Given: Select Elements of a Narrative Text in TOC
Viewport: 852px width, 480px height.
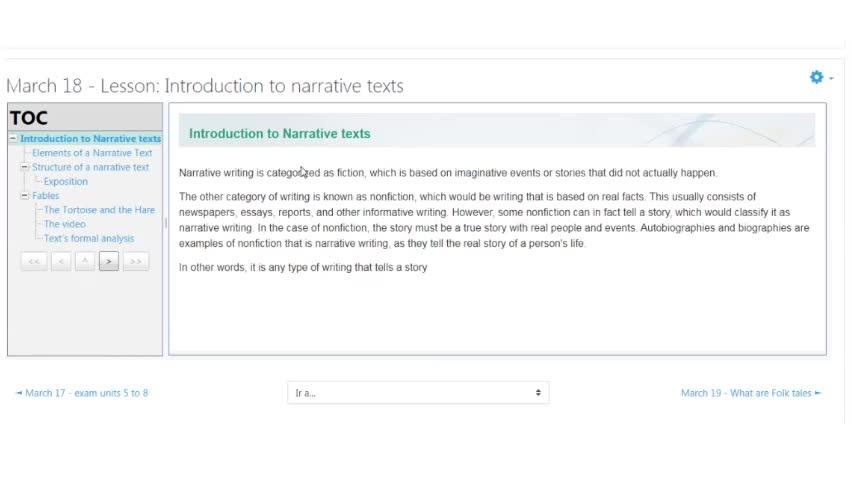Looking at the screenshot, I should (92, 153).
